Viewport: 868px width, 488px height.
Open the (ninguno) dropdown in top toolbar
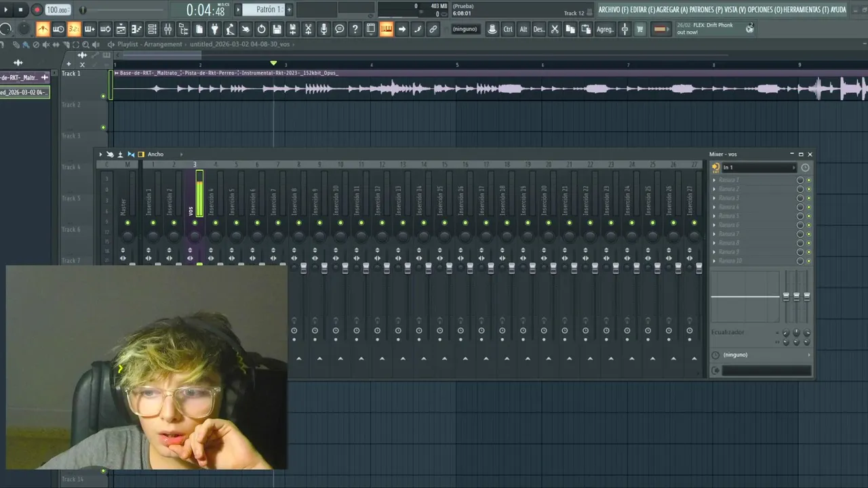coord(465,29)
